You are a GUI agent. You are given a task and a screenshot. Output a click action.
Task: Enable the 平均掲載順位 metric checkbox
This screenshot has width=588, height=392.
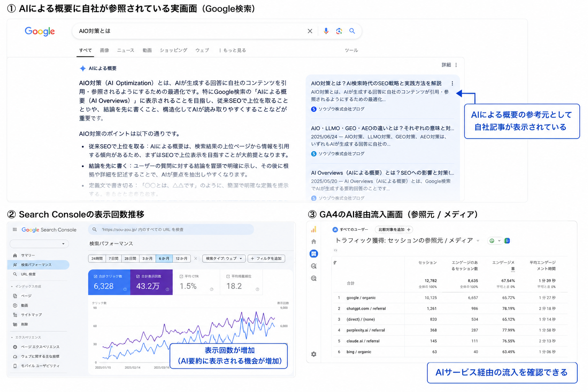[228, 276]
